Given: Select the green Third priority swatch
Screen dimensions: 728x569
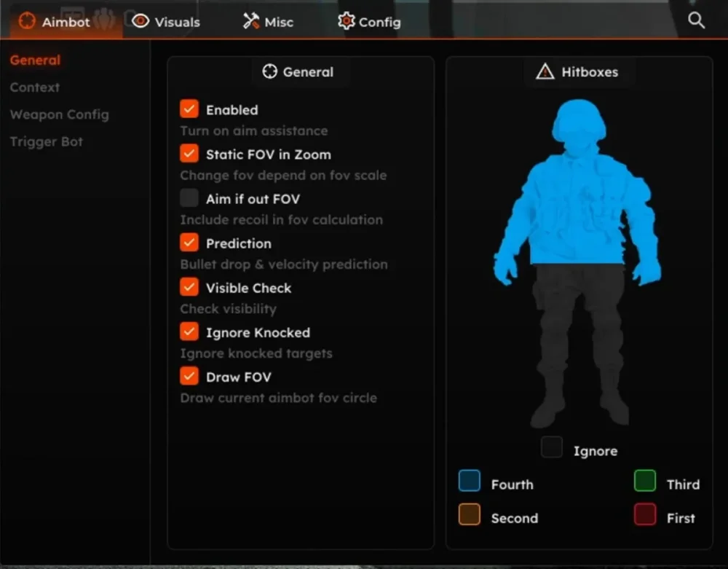Looking at the screenshot, I should click(x=645, y=481).
